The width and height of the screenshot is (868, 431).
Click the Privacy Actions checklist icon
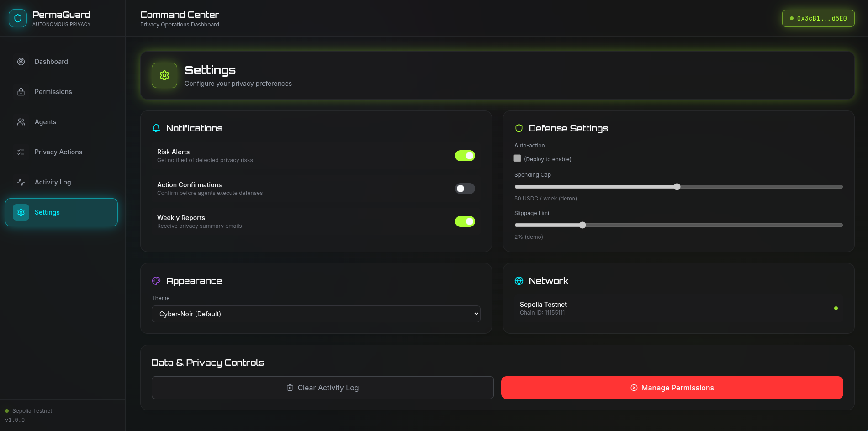(x=21, y=152)
